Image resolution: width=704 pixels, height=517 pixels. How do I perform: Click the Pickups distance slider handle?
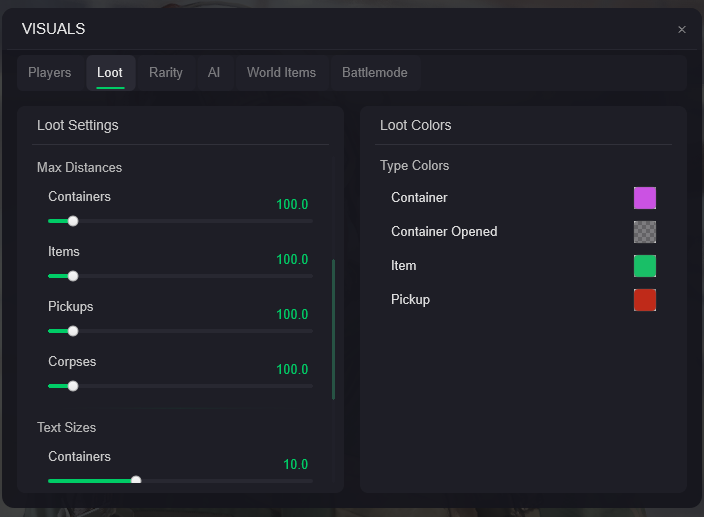73,331
